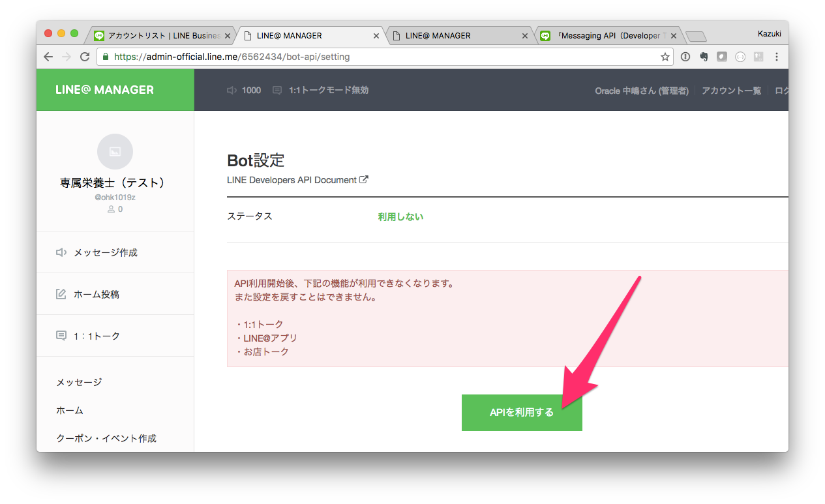Viewport: 825px width, 504px height.
Task: Reload the page with the refresh icon
Action: (84, 57)
